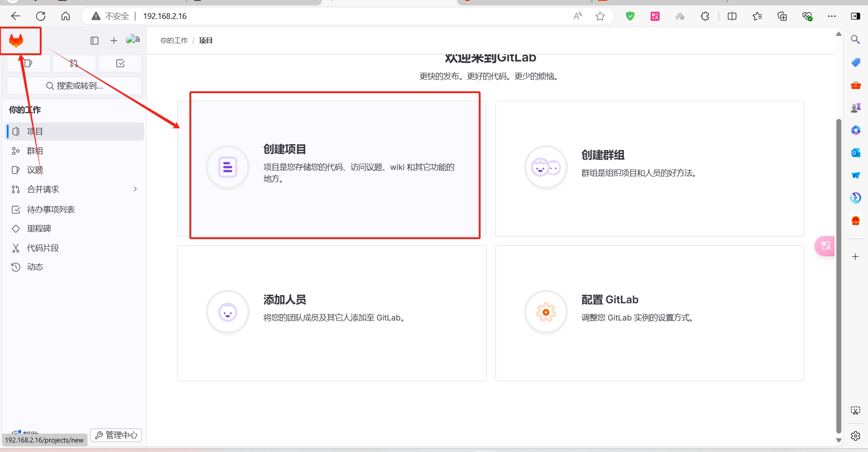The width and height of the screenshot is (868, 452).
Task: Open merge requests shortcut icon
Action: [74, 63]
